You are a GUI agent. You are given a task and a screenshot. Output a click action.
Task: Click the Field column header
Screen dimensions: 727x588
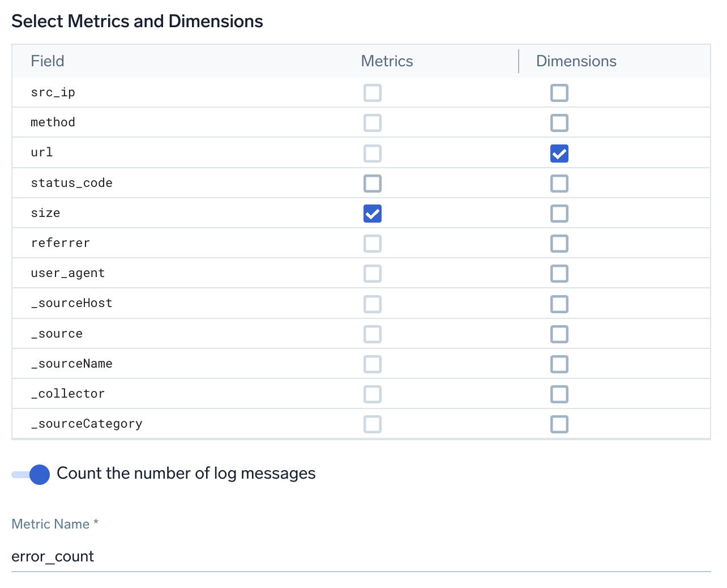[x=48, y=61]
